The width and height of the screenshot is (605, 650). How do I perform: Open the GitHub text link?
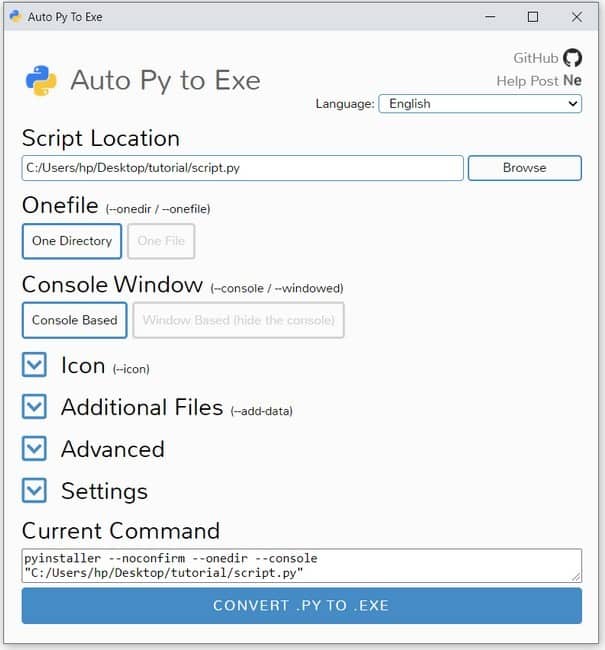(536, 58)
